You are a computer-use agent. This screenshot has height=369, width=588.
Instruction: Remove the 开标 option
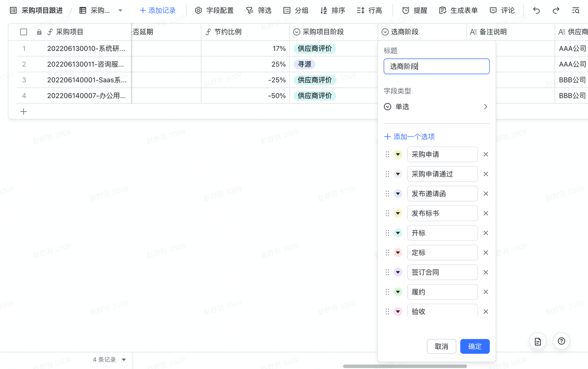[486, 233]
